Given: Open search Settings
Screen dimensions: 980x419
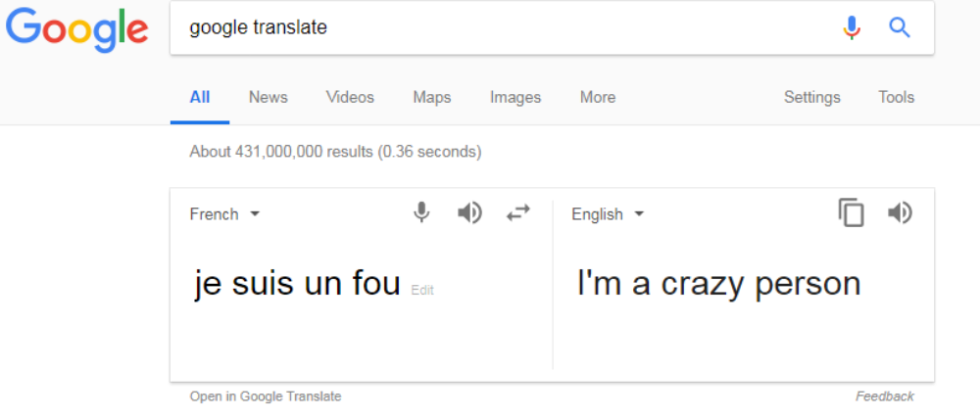Looking at the screenshot, I should tap(811, 97).
